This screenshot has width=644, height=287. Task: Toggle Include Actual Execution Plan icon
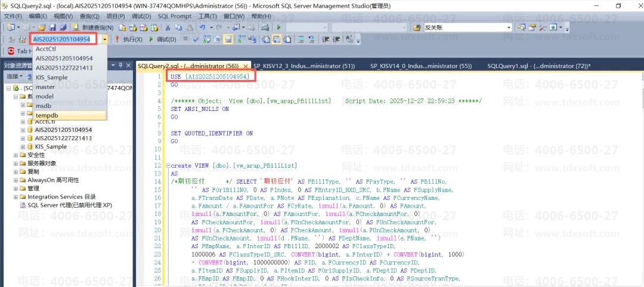[x=242, y=39]
